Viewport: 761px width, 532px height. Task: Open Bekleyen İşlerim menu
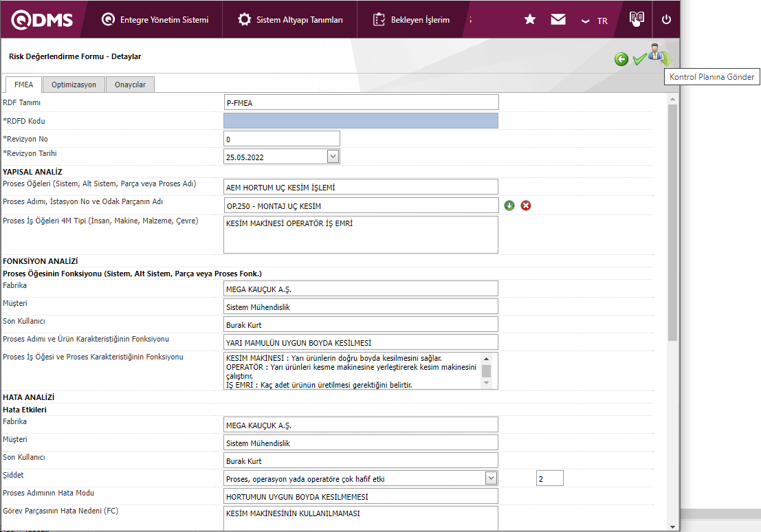point(411,20)
